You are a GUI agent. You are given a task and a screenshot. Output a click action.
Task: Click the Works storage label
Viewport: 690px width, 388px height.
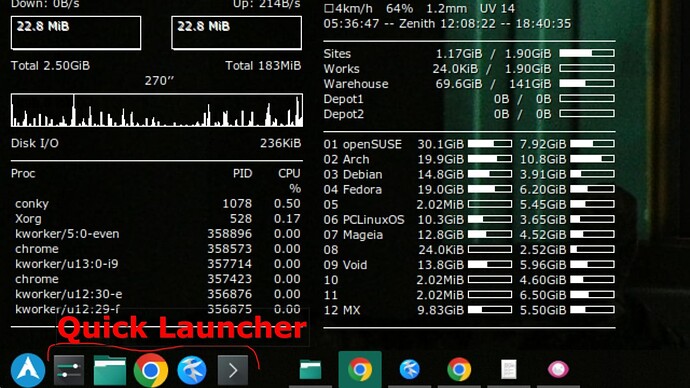point(341,69)
